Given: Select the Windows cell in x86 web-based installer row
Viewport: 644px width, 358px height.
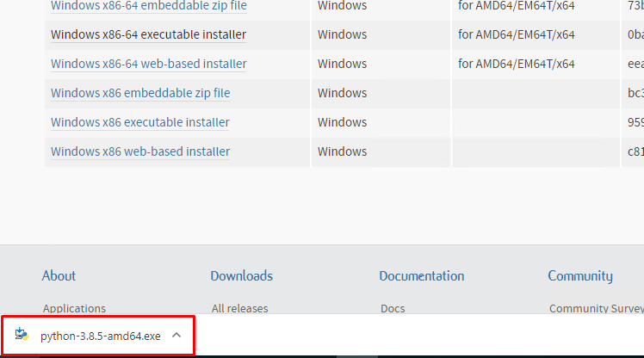Looking at the screenshot, I should [342, 151].
